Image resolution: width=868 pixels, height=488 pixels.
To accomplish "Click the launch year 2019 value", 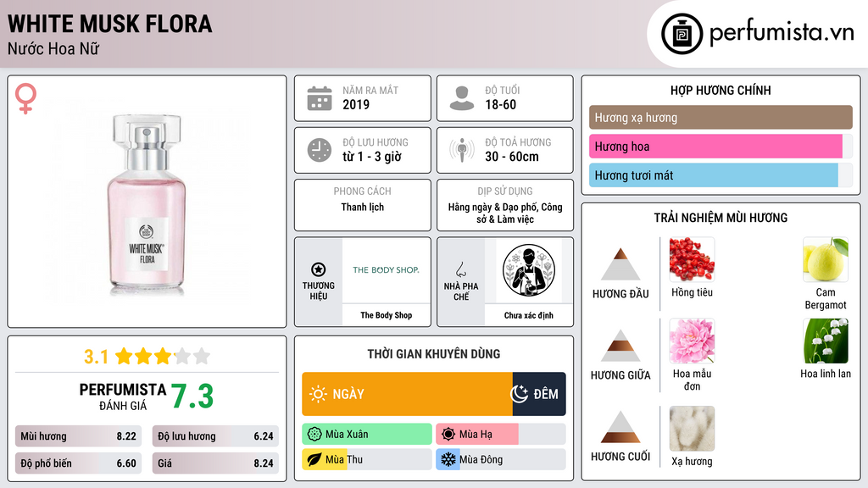I will pos(356,104).
